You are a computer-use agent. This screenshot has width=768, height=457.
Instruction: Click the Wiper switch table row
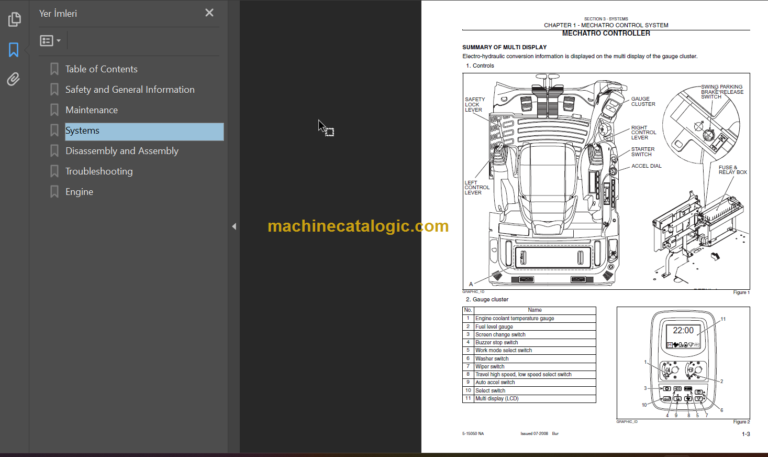(529, 366)
